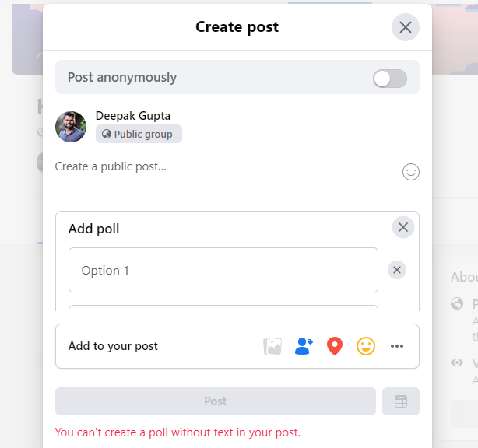Open the Public group audience badge
Viewport: 478px width, 448px height.
click(x=139, y=134)
